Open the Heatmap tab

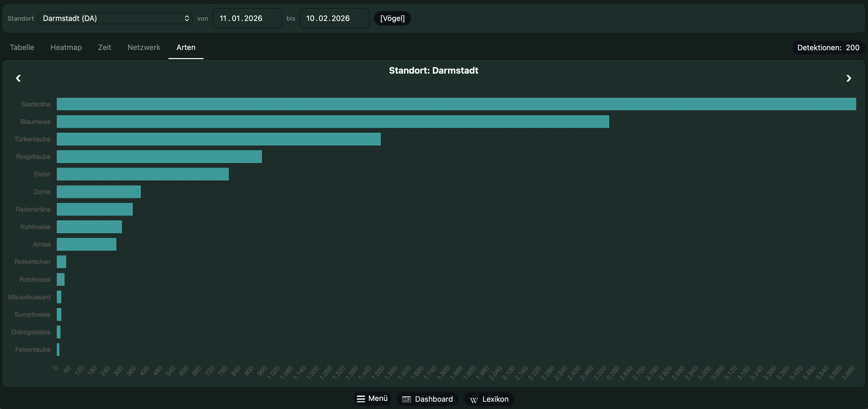66,47
